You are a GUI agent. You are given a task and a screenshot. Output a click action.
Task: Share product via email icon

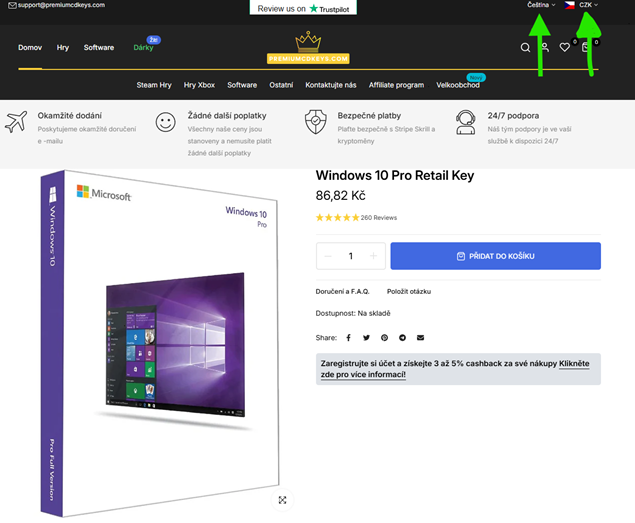click(x=420, y=337)
